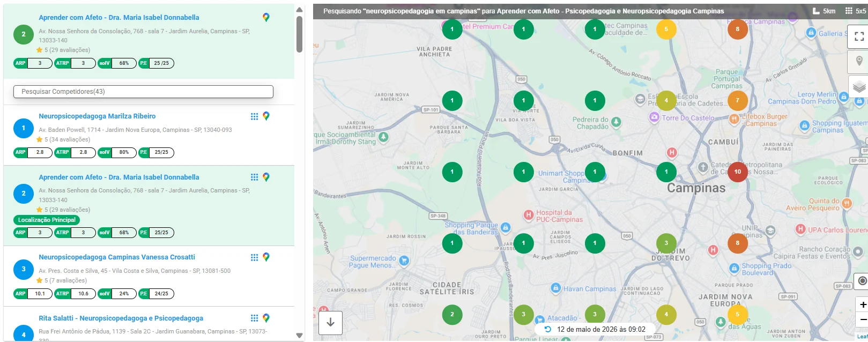Click the Localização Principal badge
This screenshot has width=868, height=342.
[47, 220]
